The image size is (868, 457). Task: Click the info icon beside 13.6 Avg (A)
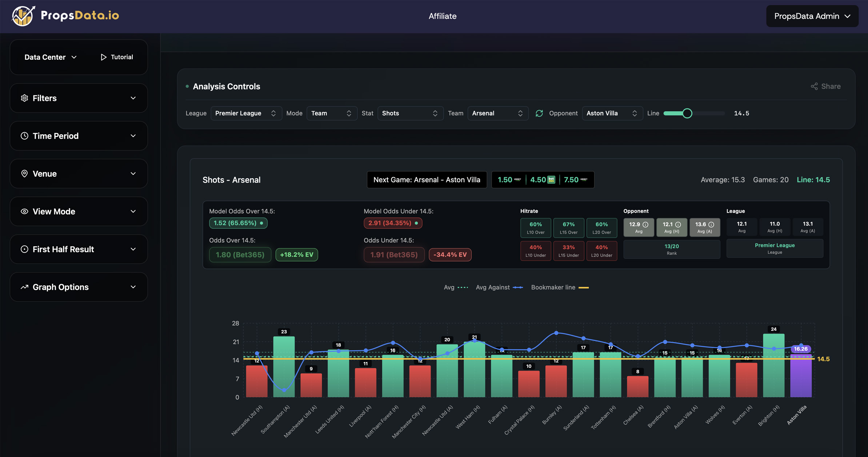[x=711, y=224]
